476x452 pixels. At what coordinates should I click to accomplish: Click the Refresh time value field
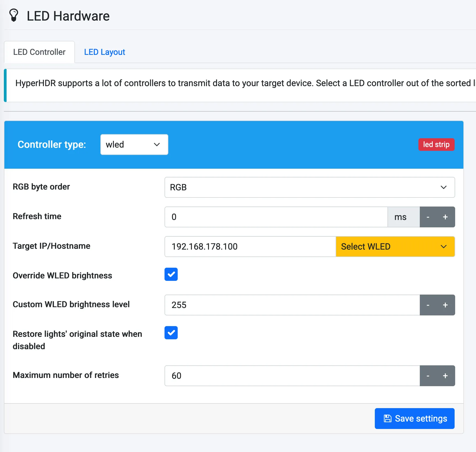point(276,217)
